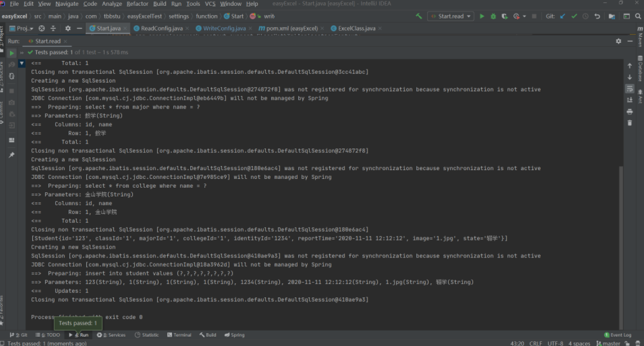Rerun the test using the Run panel's green play

click(x=12, y=53)
